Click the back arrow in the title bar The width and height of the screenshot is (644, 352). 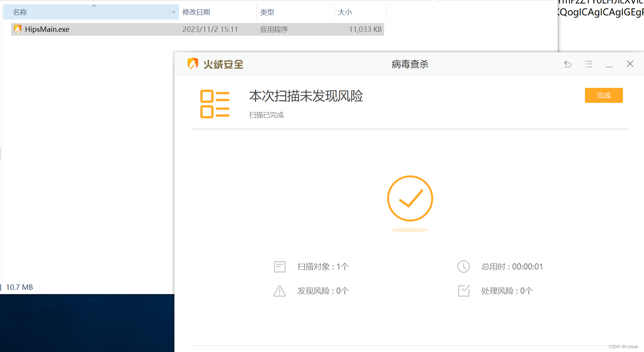coord(567,64)
